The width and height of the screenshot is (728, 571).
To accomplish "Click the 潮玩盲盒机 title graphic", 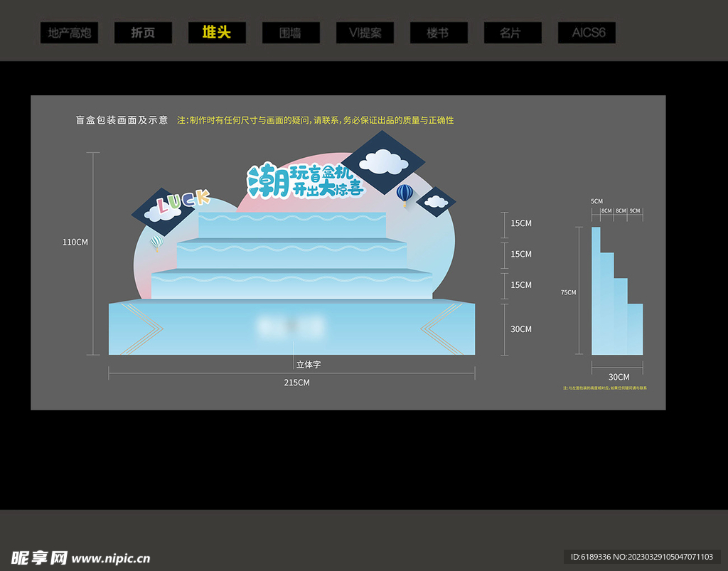I will coord(304,181).
